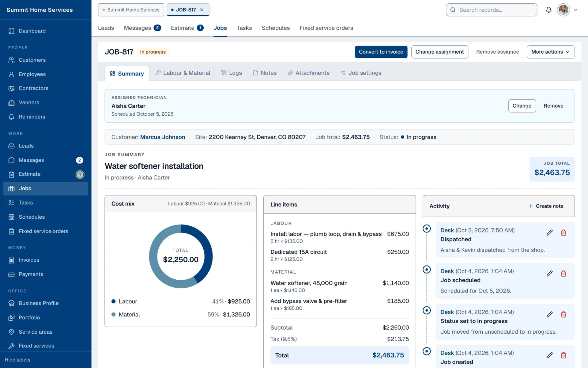Switch to Summit Home Services tab
The image size is (588, 368).
click(x=131, y=10)
